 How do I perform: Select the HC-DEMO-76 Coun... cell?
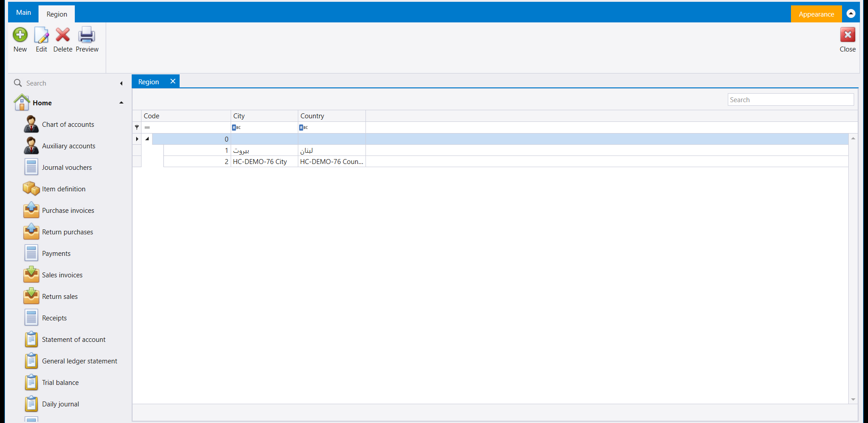(332, 162)
